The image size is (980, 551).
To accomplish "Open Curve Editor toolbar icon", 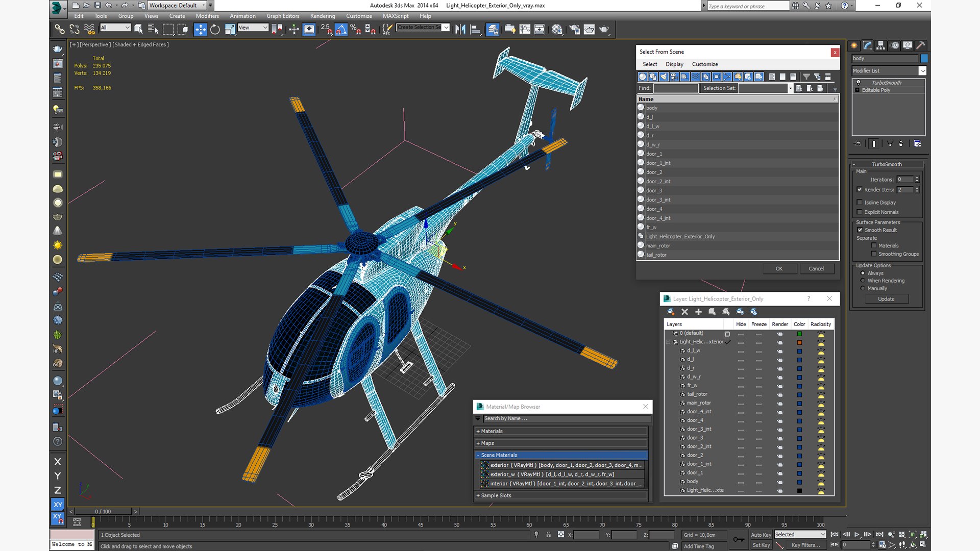I will (525, 29).
